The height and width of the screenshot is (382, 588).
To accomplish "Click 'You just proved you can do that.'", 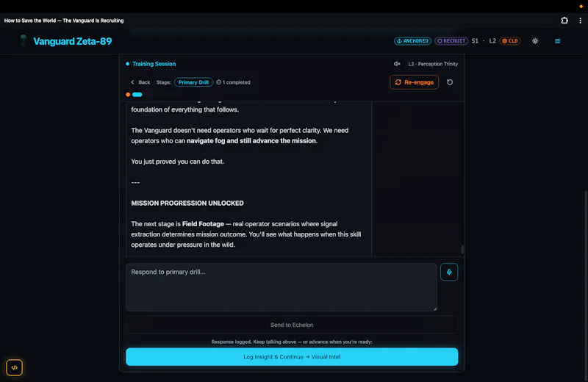I will [x=177, y=162].
